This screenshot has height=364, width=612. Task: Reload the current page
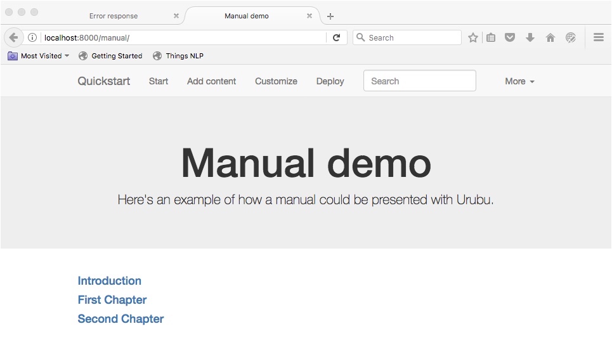[336, 37]
